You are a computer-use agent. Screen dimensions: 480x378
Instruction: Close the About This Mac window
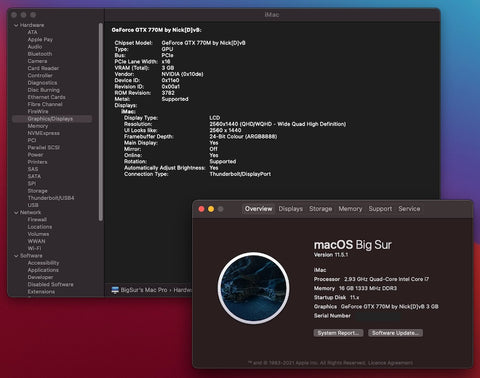pyautogui.click(x=201, y=209)
